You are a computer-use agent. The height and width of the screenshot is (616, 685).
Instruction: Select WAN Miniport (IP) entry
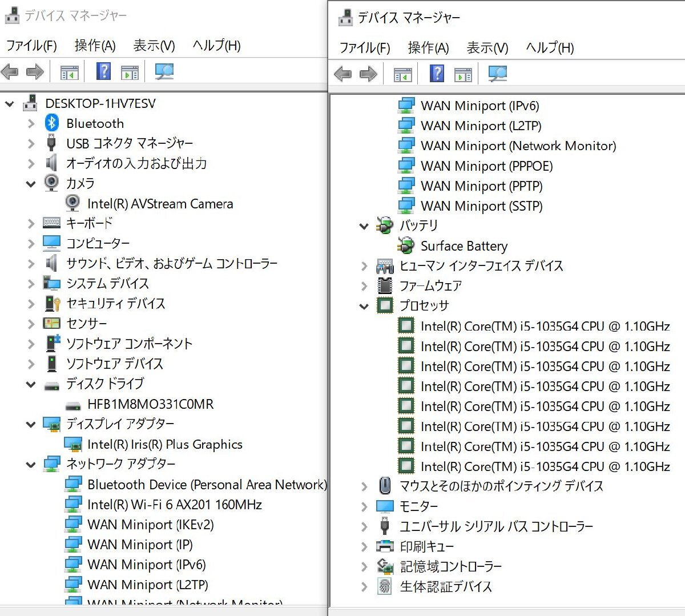point(140,545)
